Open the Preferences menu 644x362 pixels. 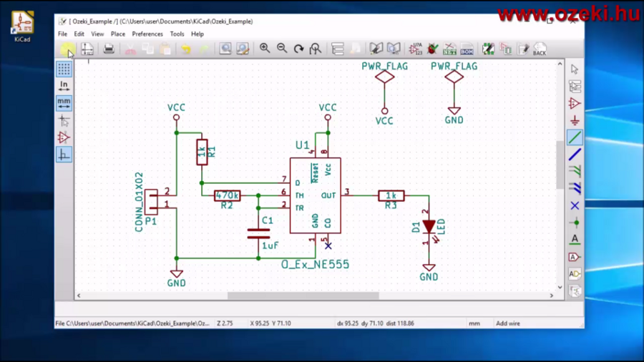pos(147,34)
